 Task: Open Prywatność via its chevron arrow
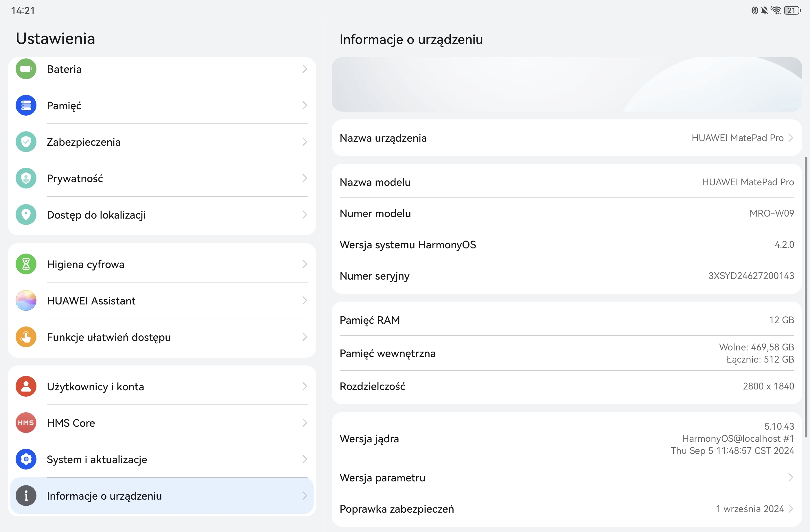click(305, 178)
